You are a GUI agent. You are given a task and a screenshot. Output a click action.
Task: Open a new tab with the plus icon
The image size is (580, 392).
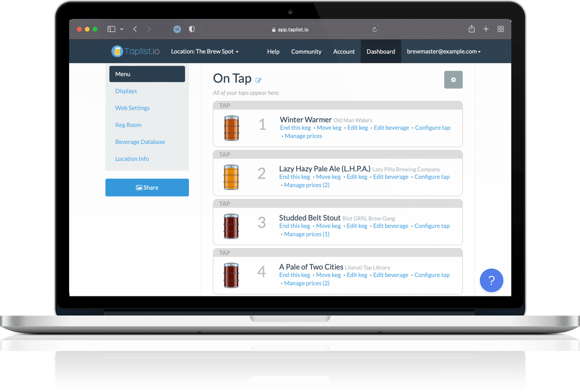click(x=486, y=29)
